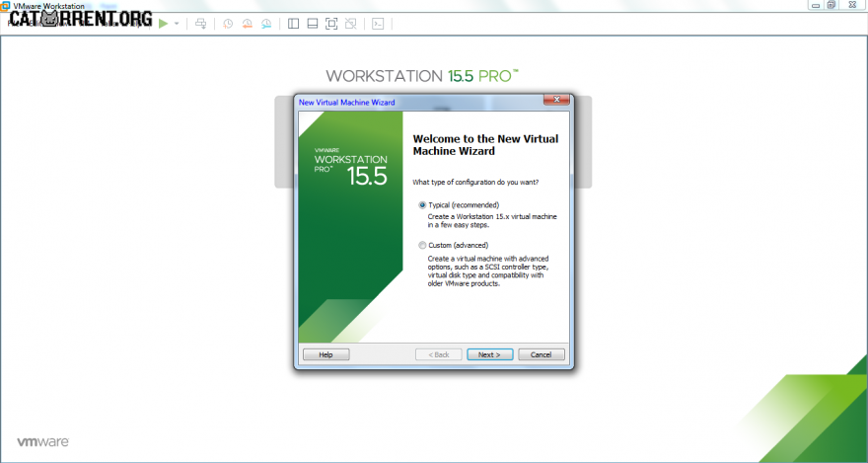Close the New Virtual Machine Wizard dialog

[556, 101]
